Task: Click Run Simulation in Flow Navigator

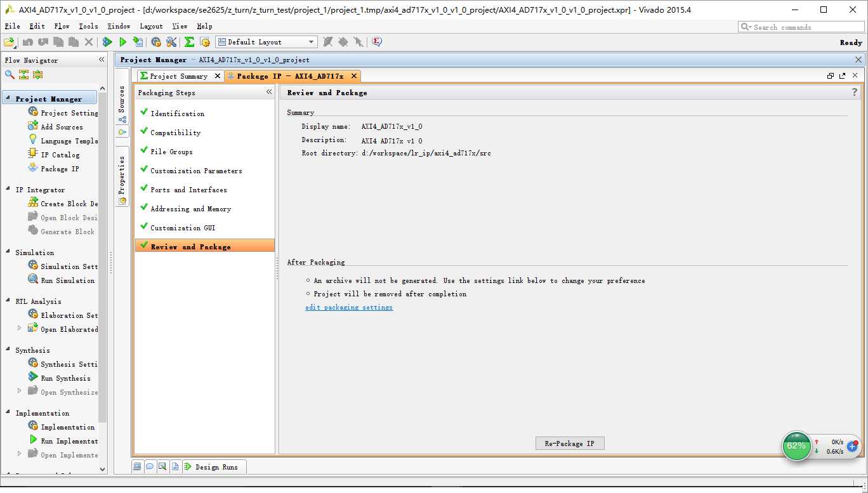Action: 62,280
